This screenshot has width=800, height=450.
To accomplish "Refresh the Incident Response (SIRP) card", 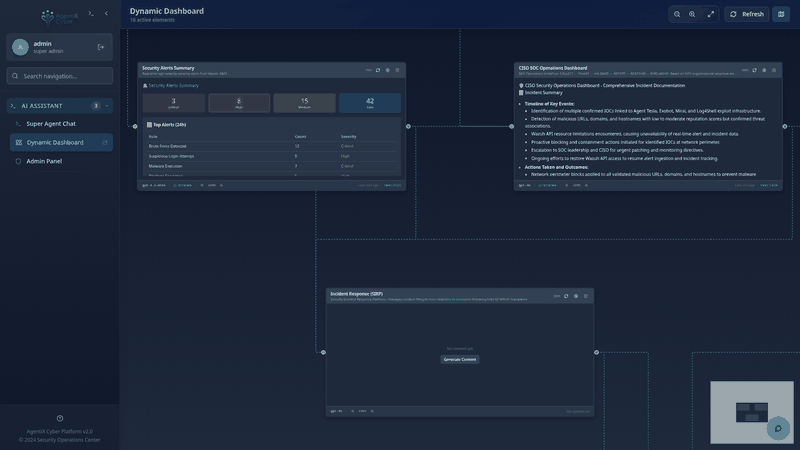I will [x=566, y=296].
